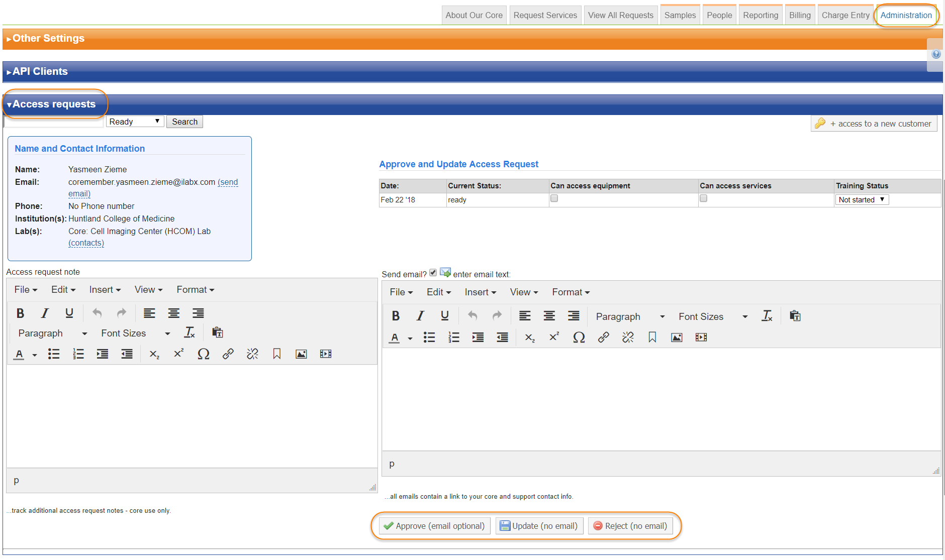Uncheck the Send email checkbox
Viewport: 945px width, 560px height.
point(433,273)
